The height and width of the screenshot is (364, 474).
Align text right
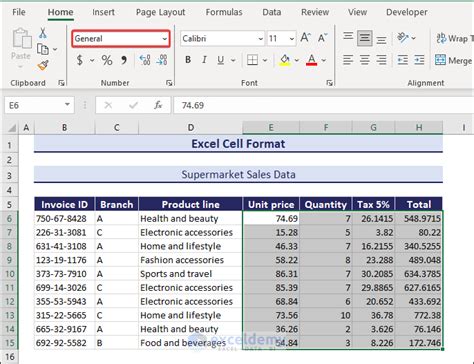(381, 60)
